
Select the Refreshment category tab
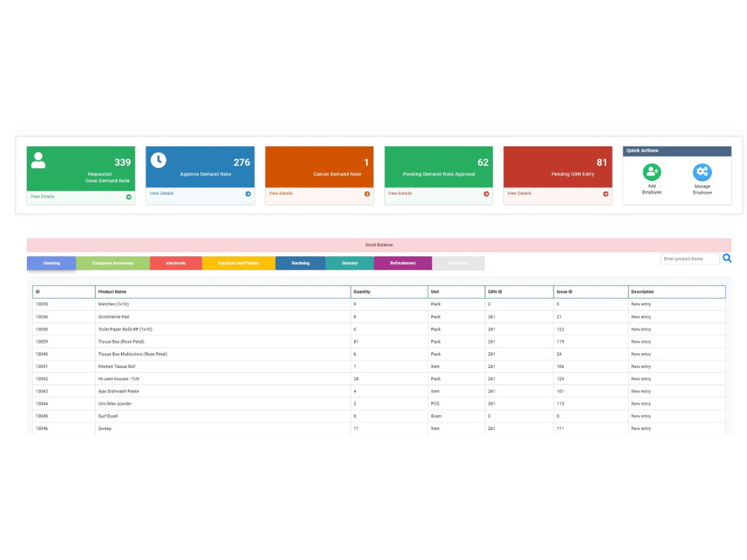click(403, 263)
